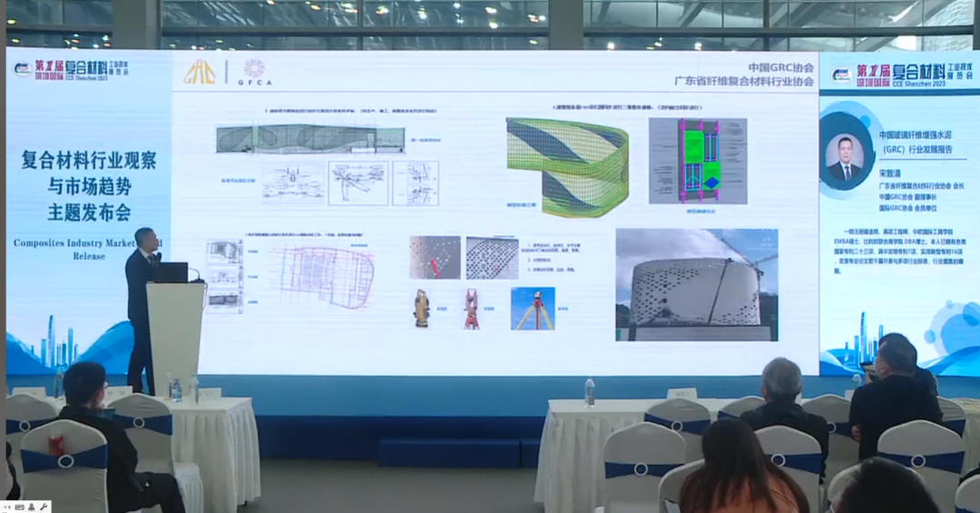Click the GFCA sunburst logo on slide
This screenshot has height=513, width=980.
click(254, 72)
